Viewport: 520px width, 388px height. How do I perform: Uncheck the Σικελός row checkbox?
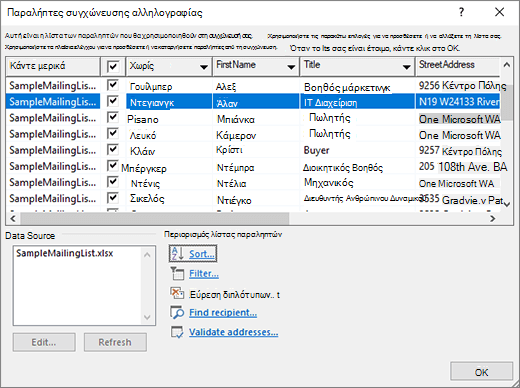point(113,198)
